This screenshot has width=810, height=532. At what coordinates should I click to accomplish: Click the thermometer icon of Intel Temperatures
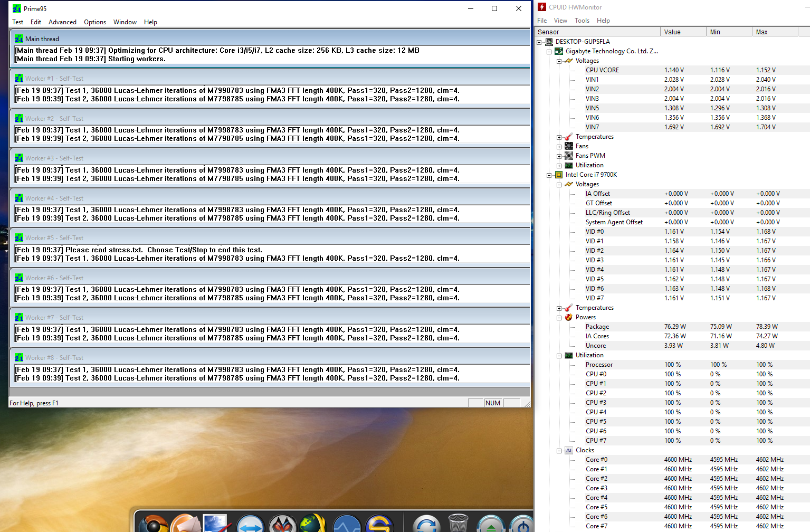tap(569, 308)
